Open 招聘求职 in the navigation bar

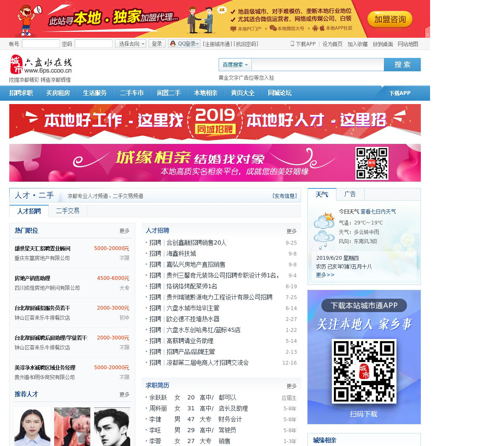(21, 93)
